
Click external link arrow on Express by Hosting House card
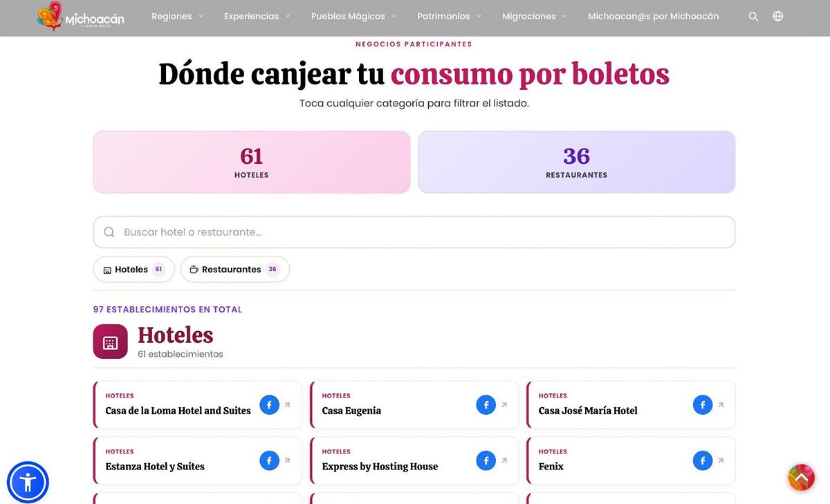point(504,460)
